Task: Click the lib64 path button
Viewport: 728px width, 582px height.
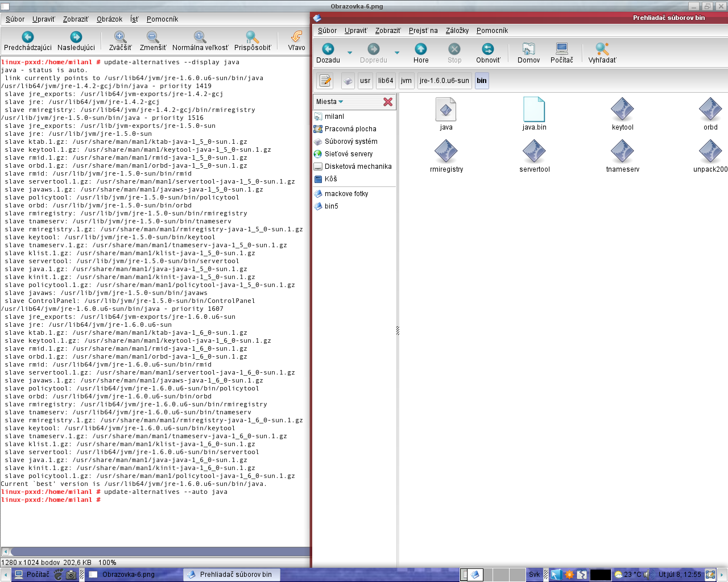Action: click(386, 81)
